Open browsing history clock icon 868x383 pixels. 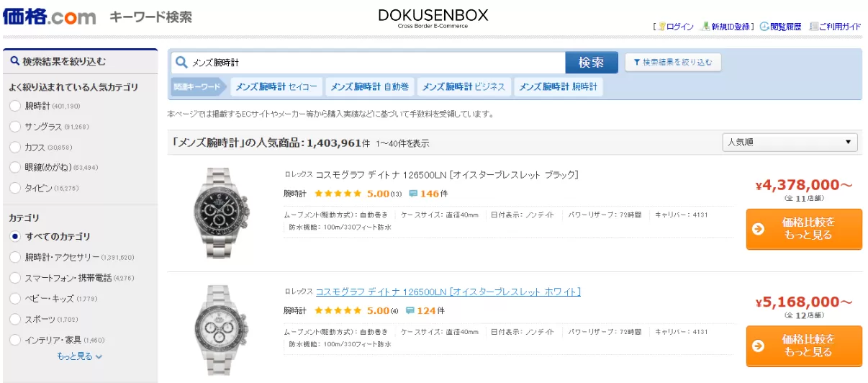[764, 27]
